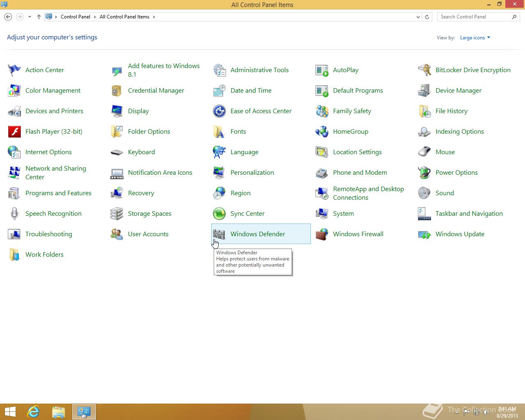Click the Power Options battery icon
Image resolution: width=525 pixels, height=420 pixels.
(425, 173)
